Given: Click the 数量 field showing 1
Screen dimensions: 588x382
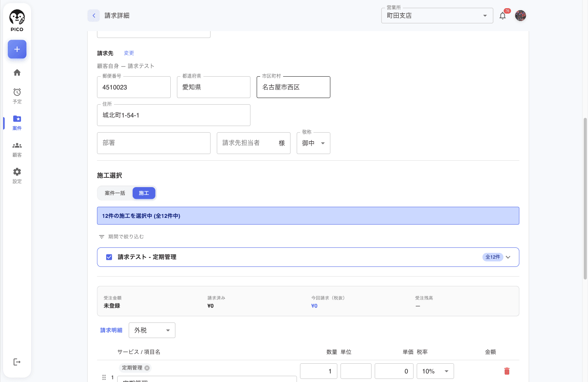Looking at the screenshot, I should tap(318, 371).
